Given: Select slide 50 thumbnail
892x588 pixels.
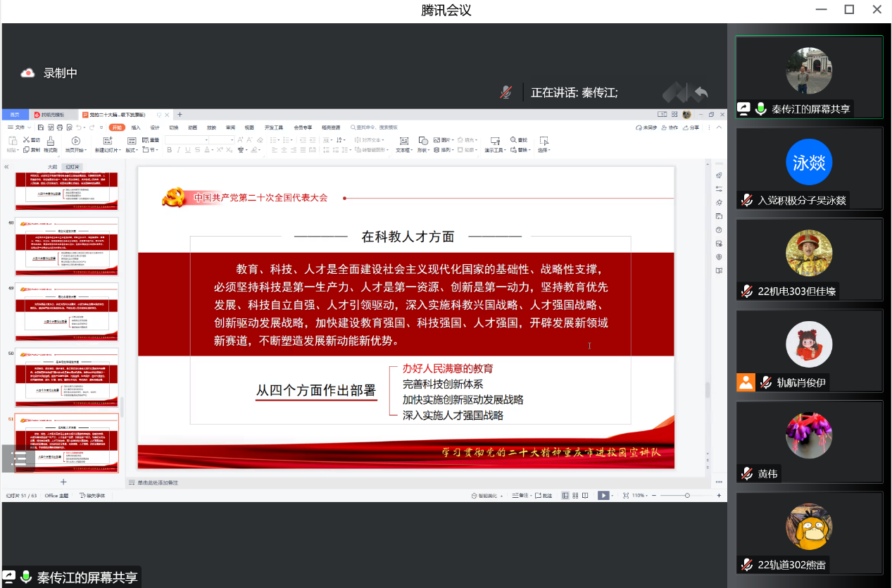Looking at the screenshot, I should [67, 377].
